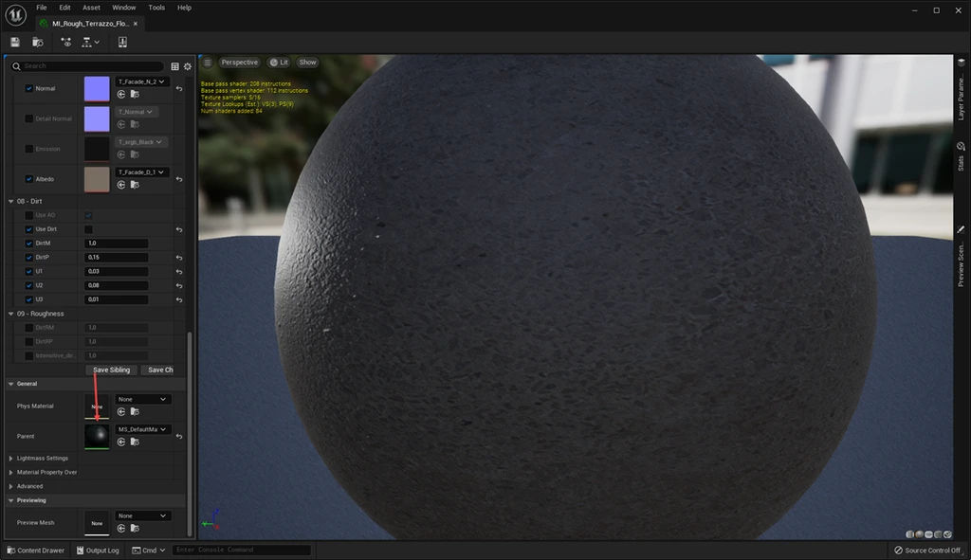Browse to Albedo texture in Content Browser
The width and height of the screenshot is (971, 560).
coord(135,185)
